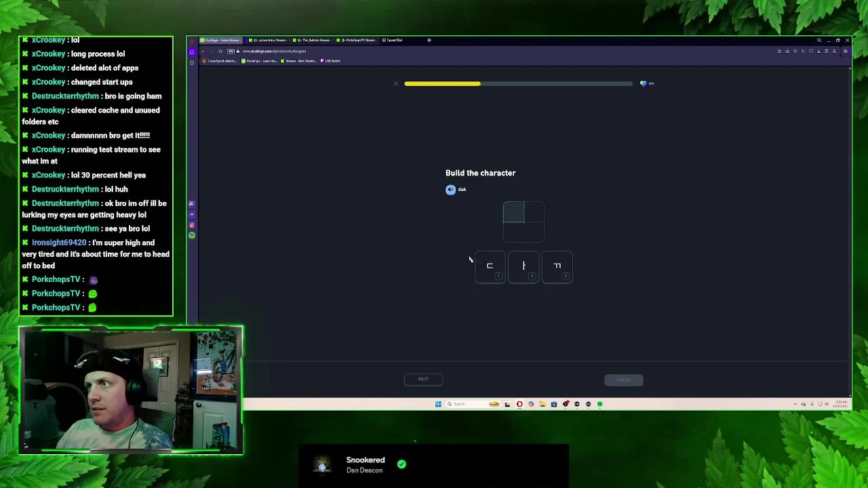Open browser snapshot camera icon

[x=787, y=52]
